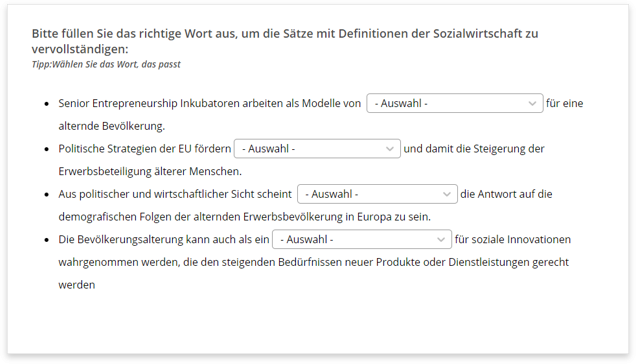Click the text "Senior Entrepreneurship Inkubatoren"
Screen dimensions: 636x364
tap(149, 103)
